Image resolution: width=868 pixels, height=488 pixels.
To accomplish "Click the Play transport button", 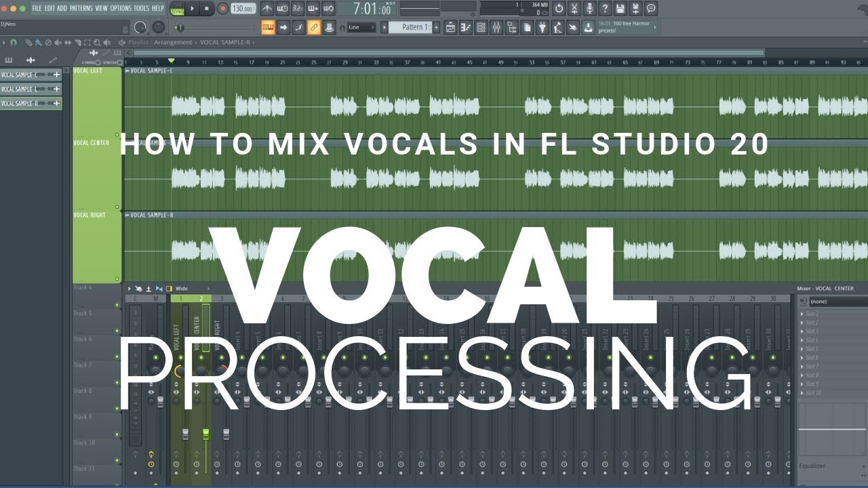I will [x=192, y=9].
